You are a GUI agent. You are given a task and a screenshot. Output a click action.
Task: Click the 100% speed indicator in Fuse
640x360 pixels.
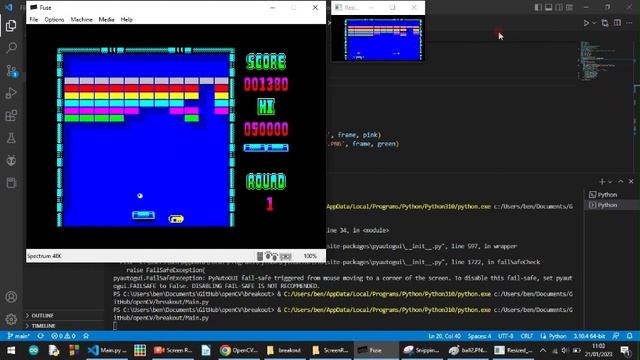pyautogui.click(x=310, y=256)
